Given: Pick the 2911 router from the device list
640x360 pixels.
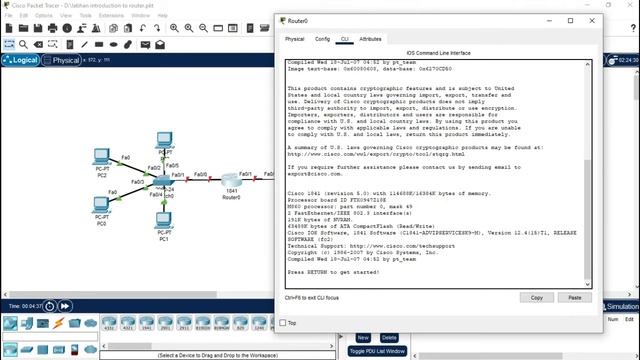Looking at the screenshot, I should 184,323.
